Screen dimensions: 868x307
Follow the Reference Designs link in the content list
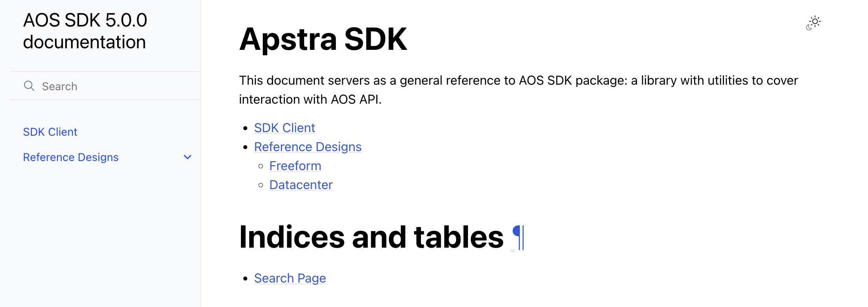tap(308, 147)
